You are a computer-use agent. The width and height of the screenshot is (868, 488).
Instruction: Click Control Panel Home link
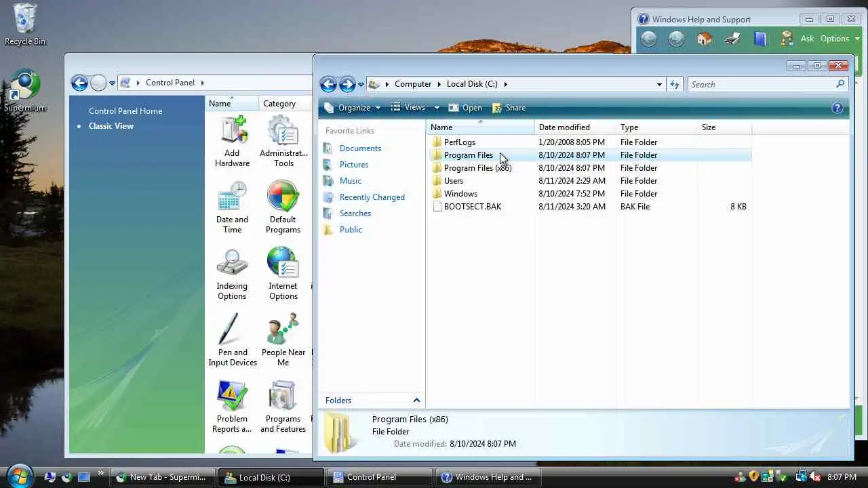pyautogui.click(x=125, y=111)
